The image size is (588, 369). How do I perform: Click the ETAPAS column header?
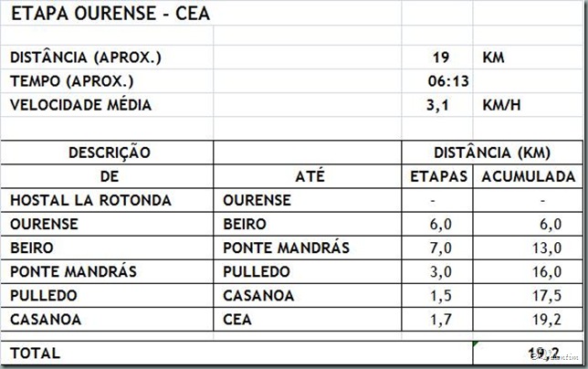437,176
